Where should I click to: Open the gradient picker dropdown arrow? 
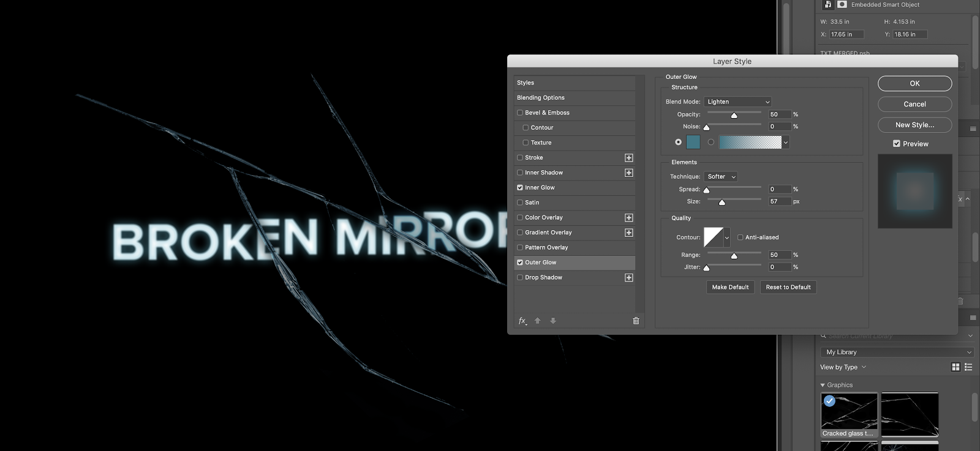[x=786, y=143]
